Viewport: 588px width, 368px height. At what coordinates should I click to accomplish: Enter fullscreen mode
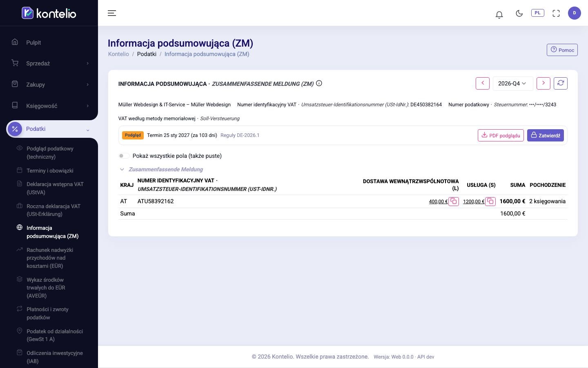click(x=556, y=13)
